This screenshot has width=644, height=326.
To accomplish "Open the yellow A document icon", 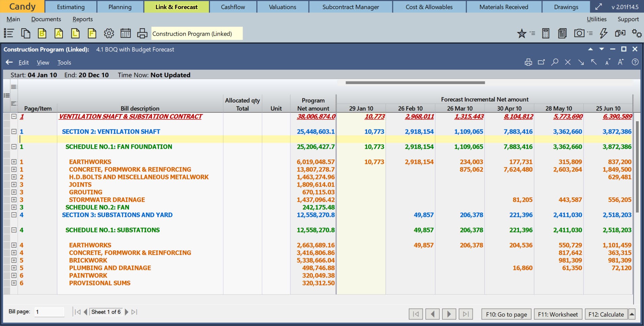I will pos(59,33).
